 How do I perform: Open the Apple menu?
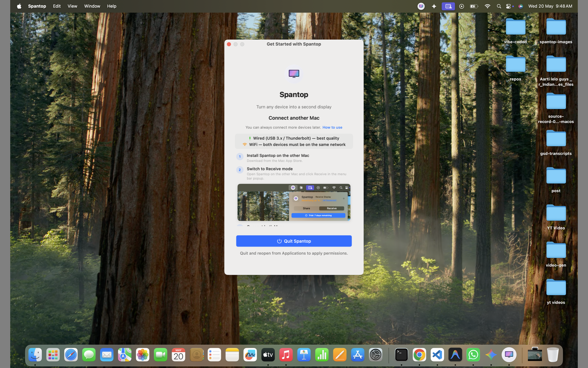[19, 6]
